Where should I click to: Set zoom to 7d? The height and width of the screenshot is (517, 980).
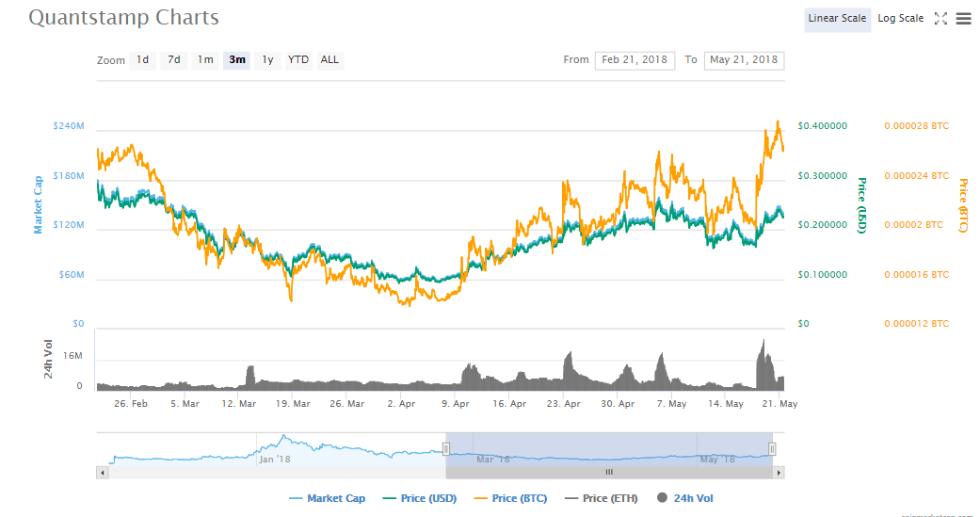point(174,60)
